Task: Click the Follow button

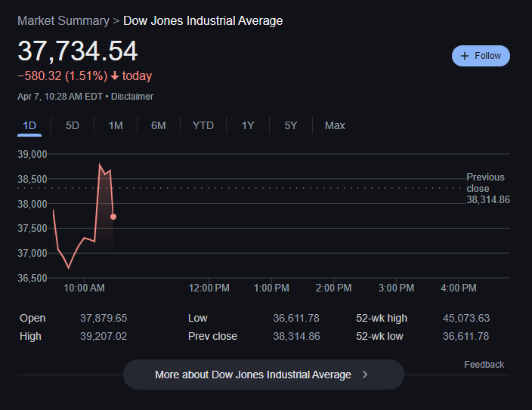Action: tap(481, 56)
